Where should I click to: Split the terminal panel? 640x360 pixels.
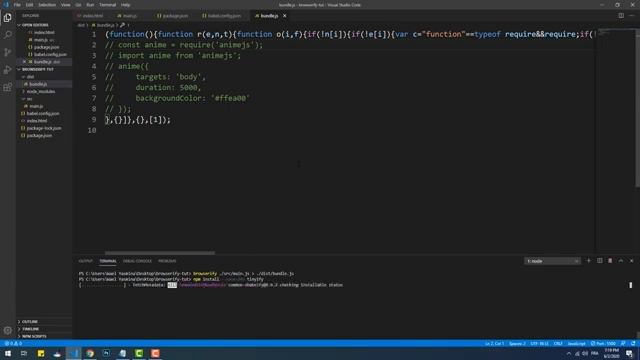(600, 260)
